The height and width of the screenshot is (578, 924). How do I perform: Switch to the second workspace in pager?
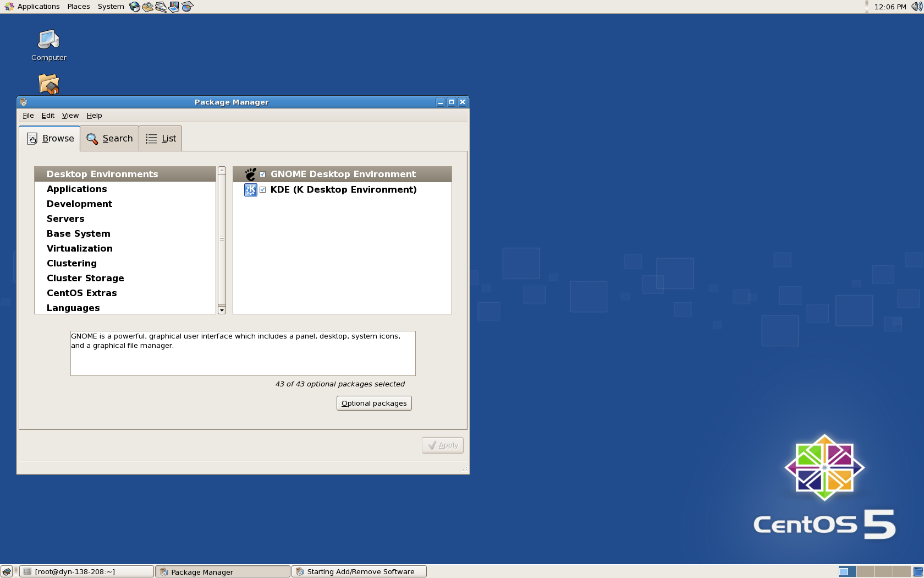[866, 571]
